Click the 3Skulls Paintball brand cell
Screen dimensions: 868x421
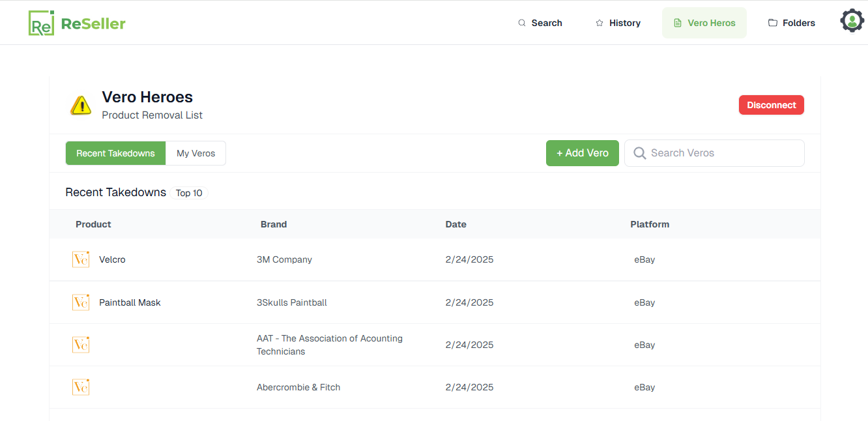pyautogui.click(x=292, y=302)
